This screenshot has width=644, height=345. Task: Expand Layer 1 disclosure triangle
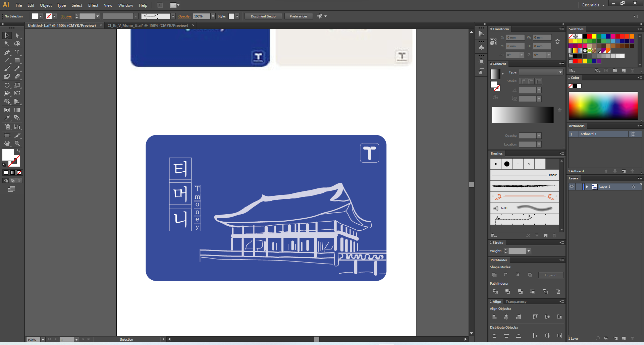(x=587, y=187)
